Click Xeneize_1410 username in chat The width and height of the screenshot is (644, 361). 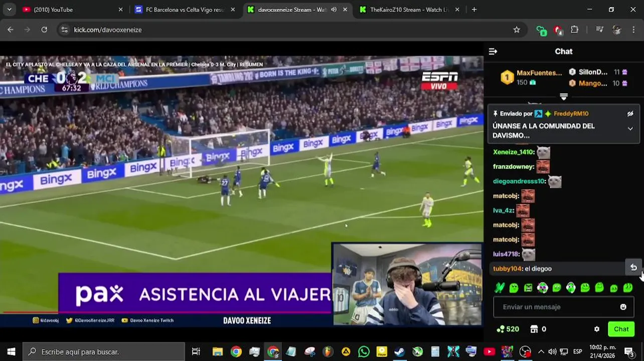(x=513, y=152)
